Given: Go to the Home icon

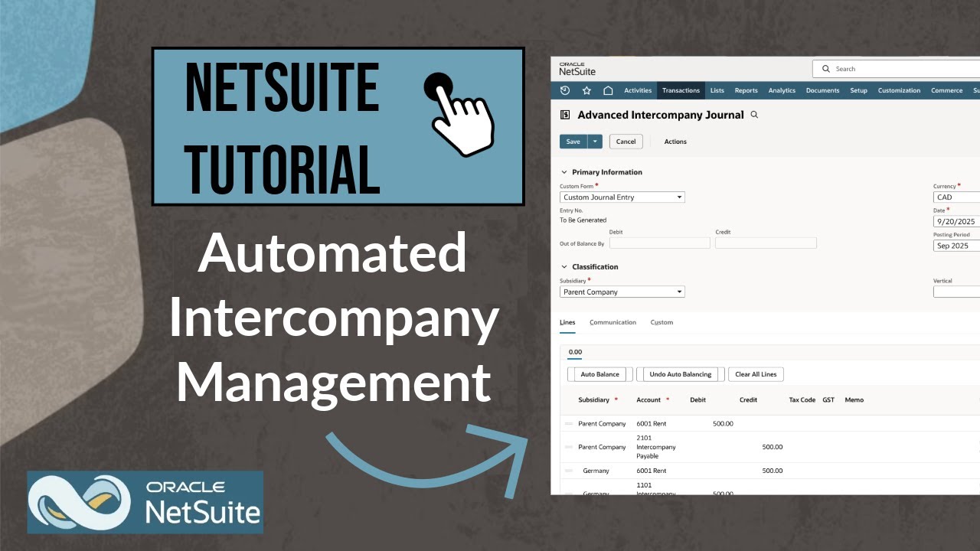Looking at the screenshot, I should pos(608,90).
